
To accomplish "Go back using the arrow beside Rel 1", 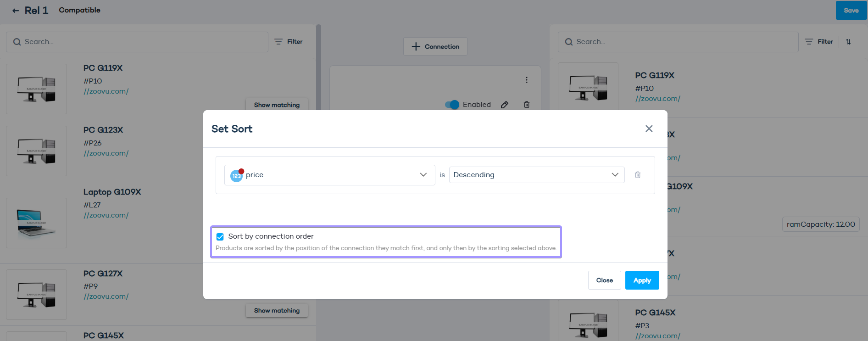I will pyautogui.click(x=16, y=11).
